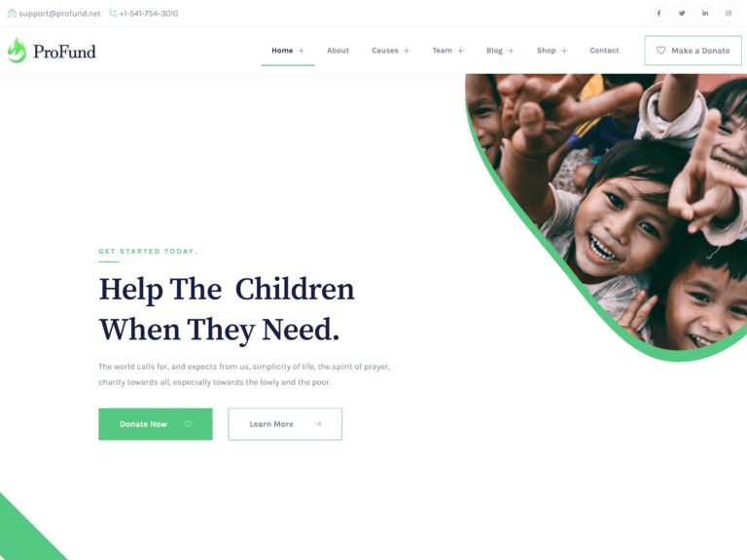Open the Twitter social icon
The width and height of the screenshot is (747, 560).
(x=682, y=14)
